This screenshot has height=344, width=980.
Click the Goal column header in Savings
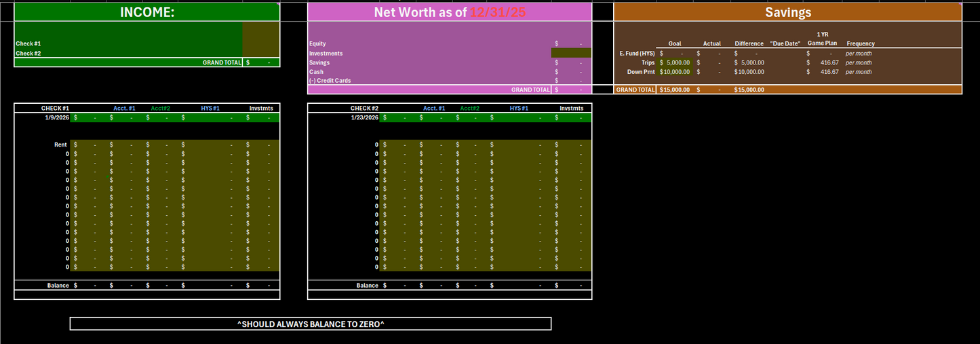[x=675, y=43]
